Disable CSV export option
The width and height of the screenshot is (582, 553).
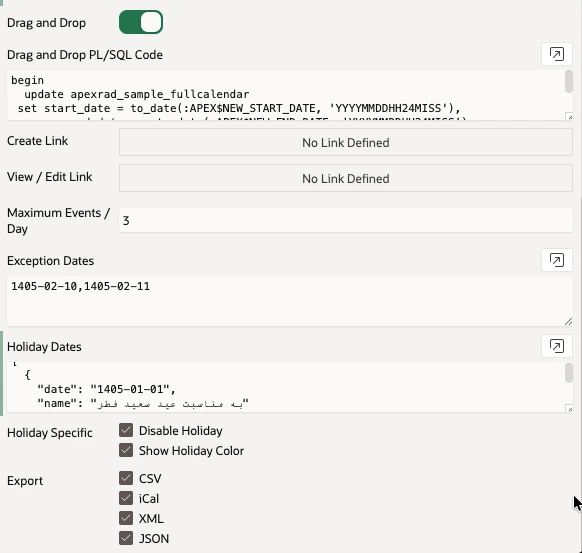point(126,478)
